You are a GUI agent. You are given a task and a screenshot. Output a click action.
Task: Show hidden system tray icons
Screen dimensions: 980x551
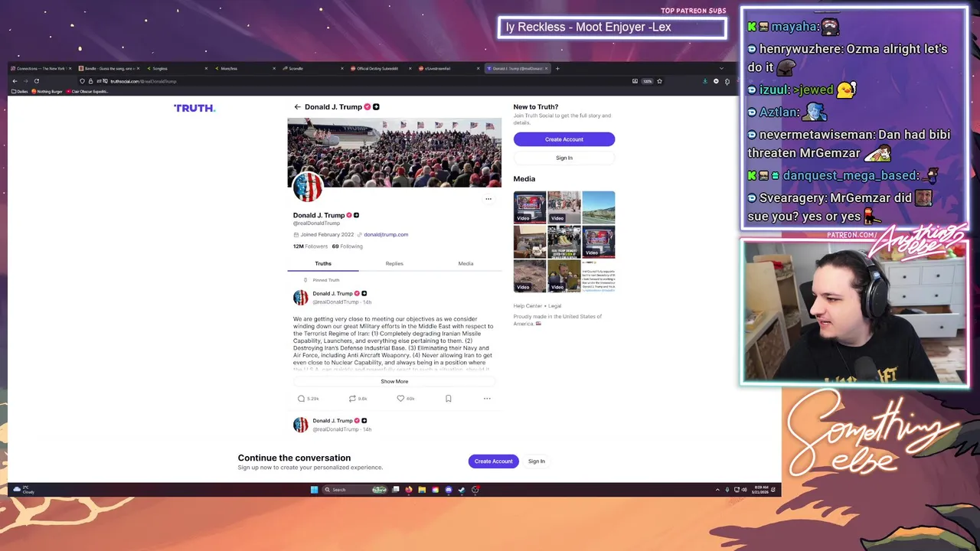tap(717, 490)
